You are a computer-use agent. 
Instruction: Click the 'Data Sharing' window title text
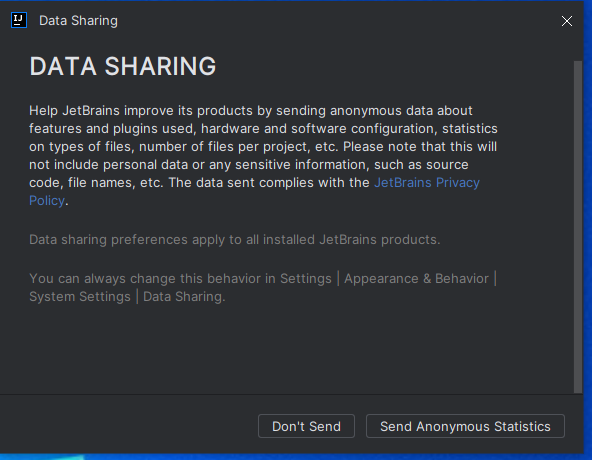tap(78, 21)
